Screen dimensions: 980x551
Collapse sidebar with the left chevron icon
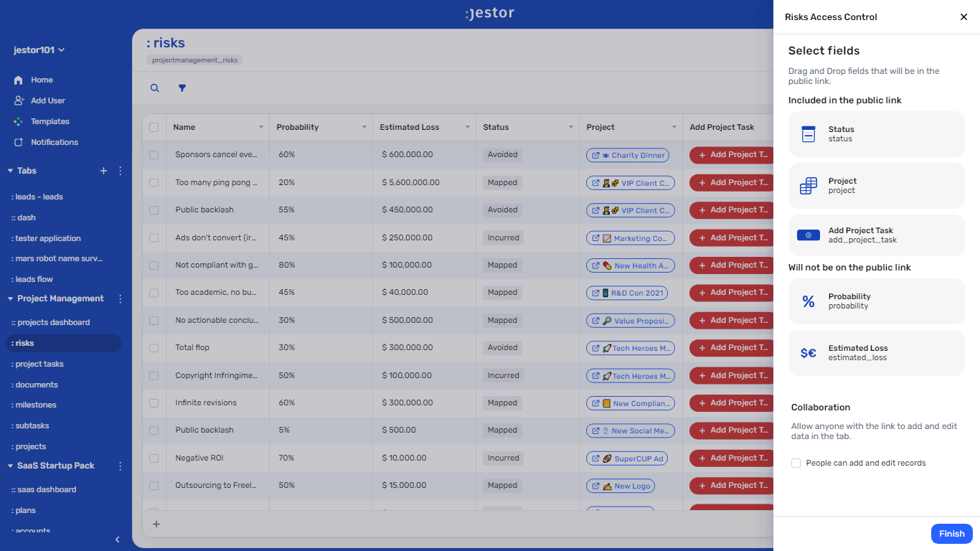point(118,540)
